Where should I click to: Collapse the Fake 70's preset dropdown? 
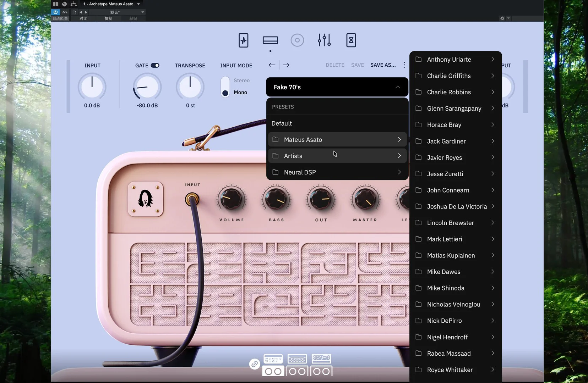point(398,87)
